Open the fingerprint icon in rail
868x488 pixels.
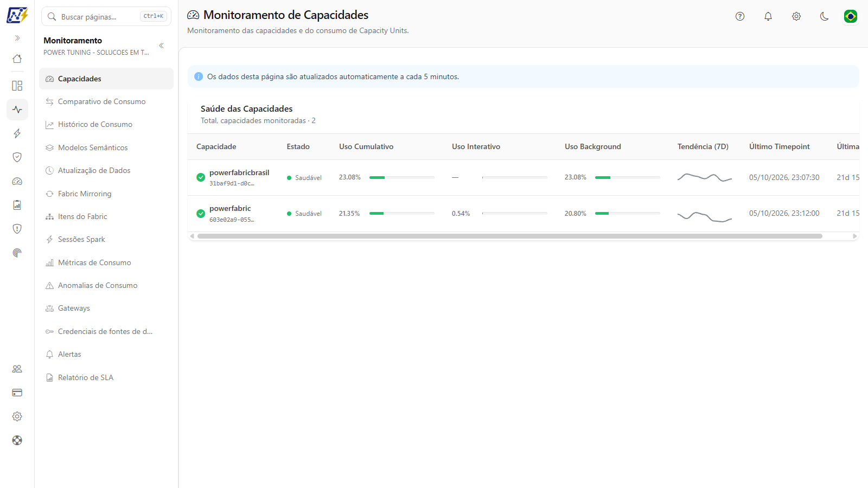[17, 253]
